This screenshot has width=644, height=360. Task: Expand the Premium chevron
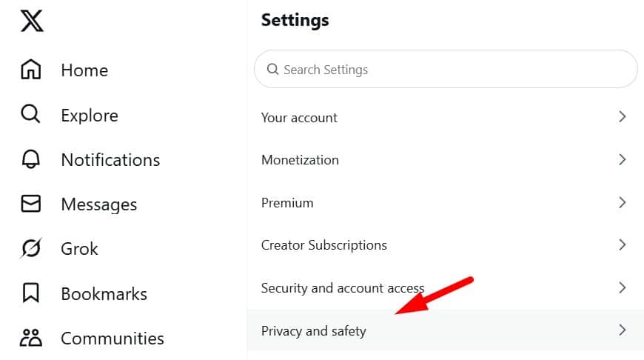(623, 202)
